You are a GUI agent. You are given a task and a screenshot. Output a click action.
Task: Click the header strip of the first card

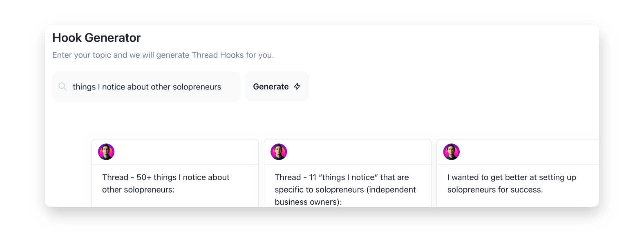[x=184, y=152]
